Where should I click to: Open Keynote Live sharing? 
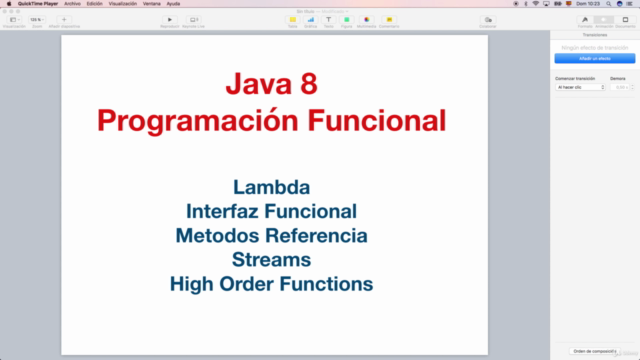click(193, 20)
